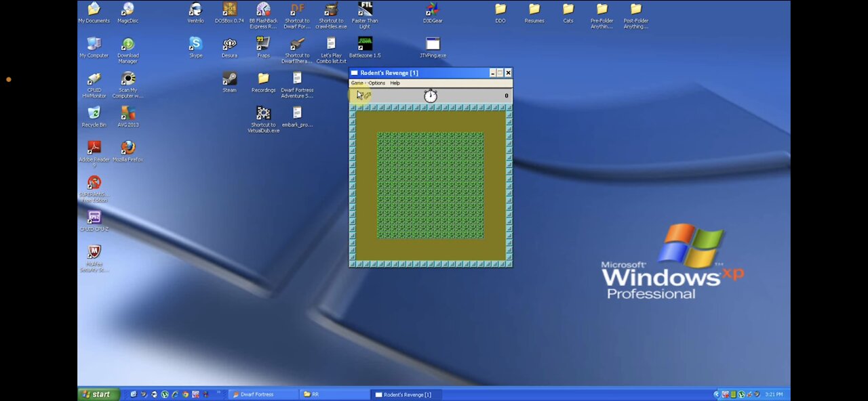Viewport: 868px width, 401px height.
Task: Select the Desura desktop icon
Action: pyautogui.click(x=229, y=47)
